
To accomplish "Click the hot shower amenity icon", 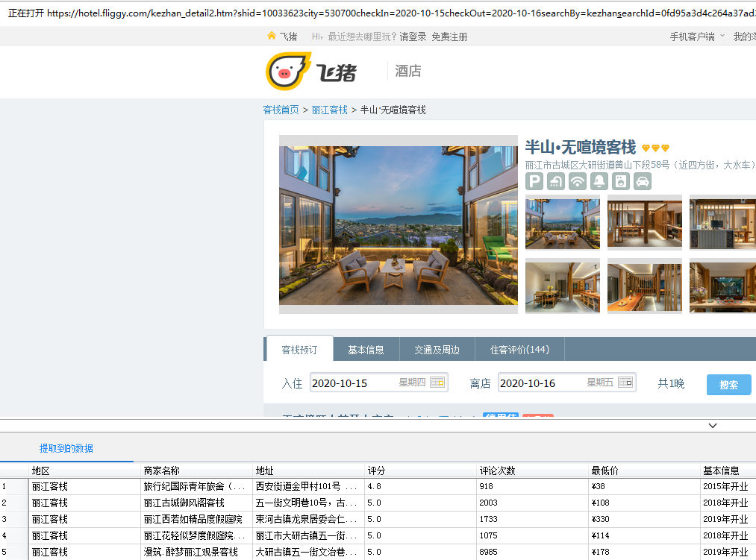I will pyautogui.click(x=556, y=181).
